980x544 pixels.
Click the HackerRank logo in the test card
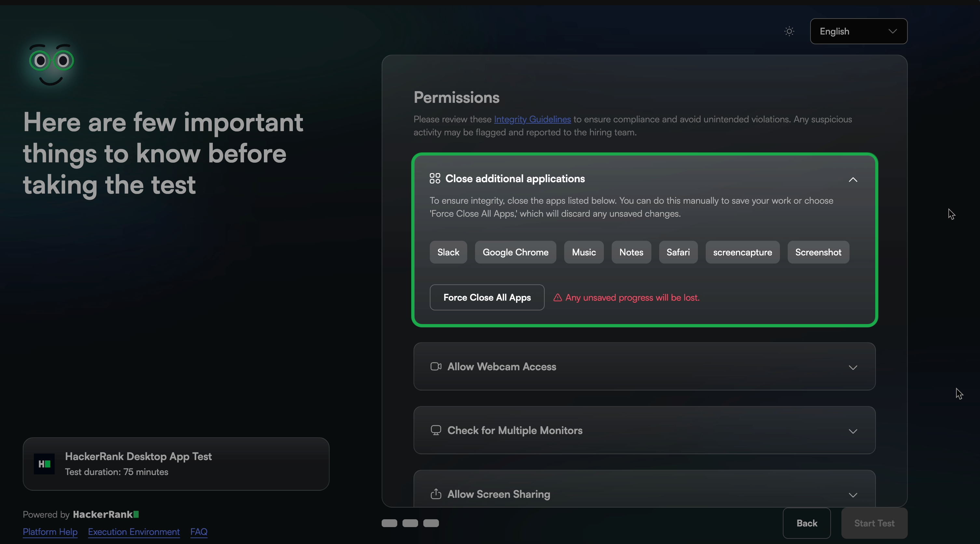click(x=44, y=464)
